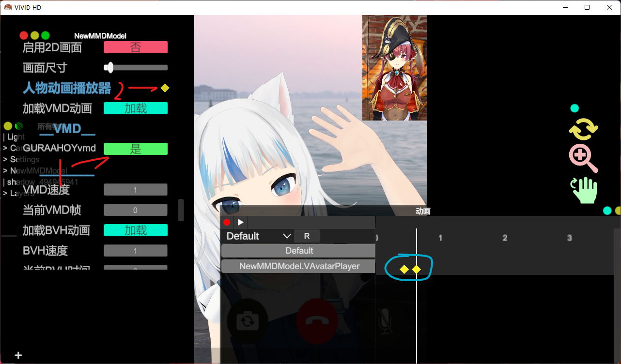Screen dimensions: 621x364
Task: Select the first keyframe diamond on timeline
Action: pyautogui.click(x=404, y=269)
